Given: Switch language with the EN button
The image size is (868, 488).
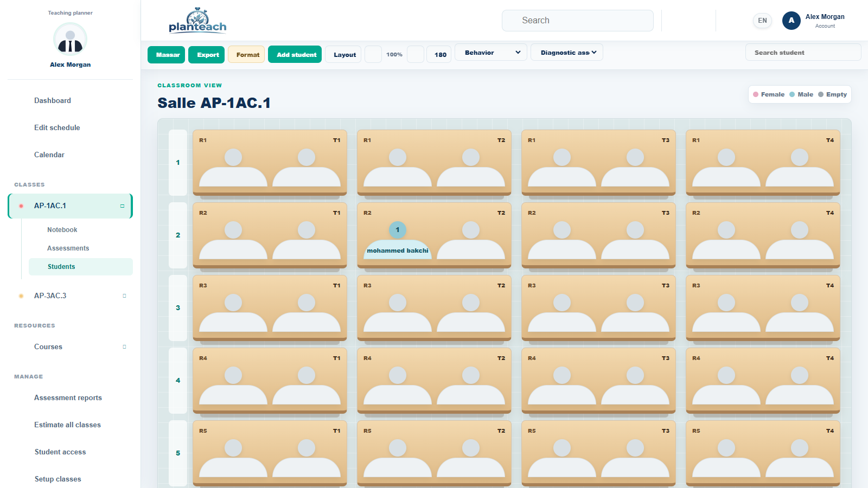Looking at the screenshot, I should point(762,21).
